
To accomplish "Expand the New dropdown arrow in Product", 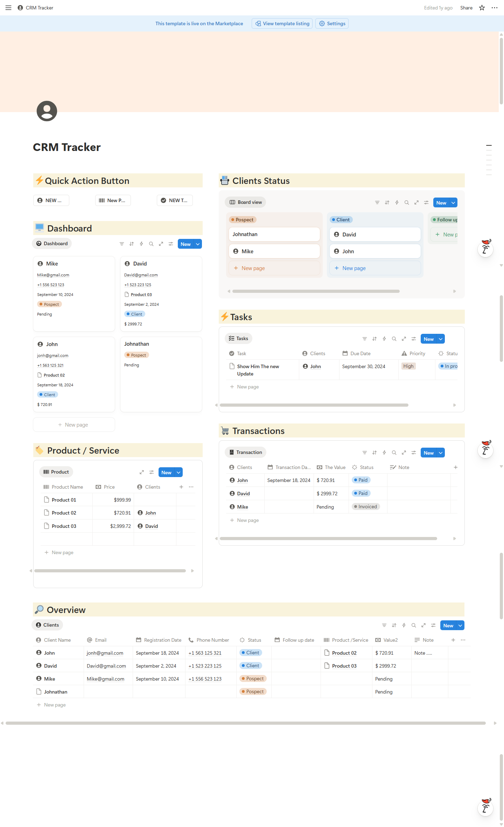I will coord(178,472).
